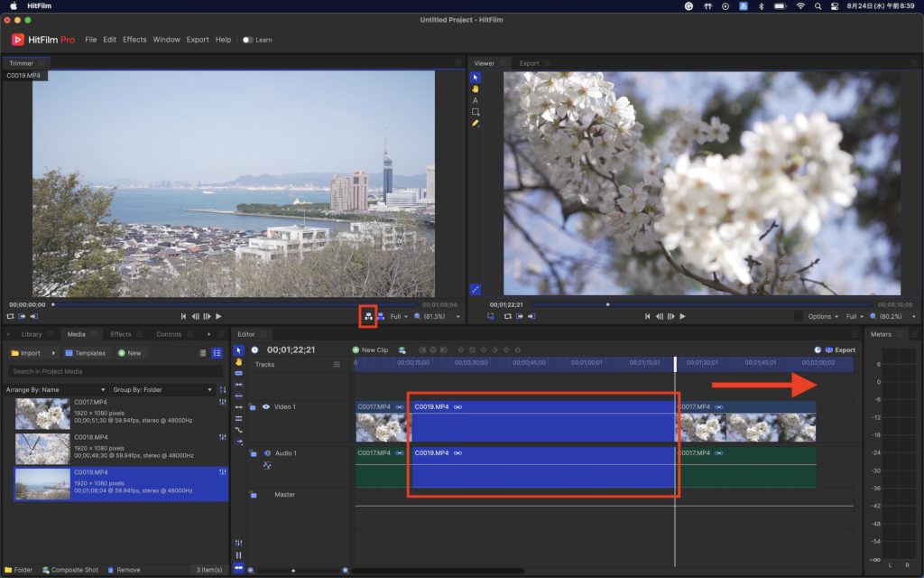Select the Rectangle mask tool in Viewer
The image size is (924, 578).
(476, 112)
